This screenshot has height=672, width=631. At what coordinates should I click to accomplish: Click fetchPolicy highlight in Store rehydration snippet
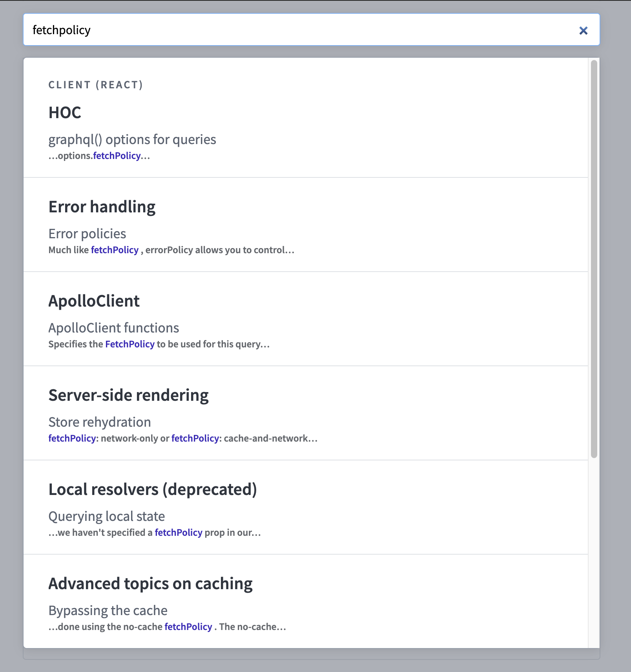pyautogui.click(x=72, y=438)
